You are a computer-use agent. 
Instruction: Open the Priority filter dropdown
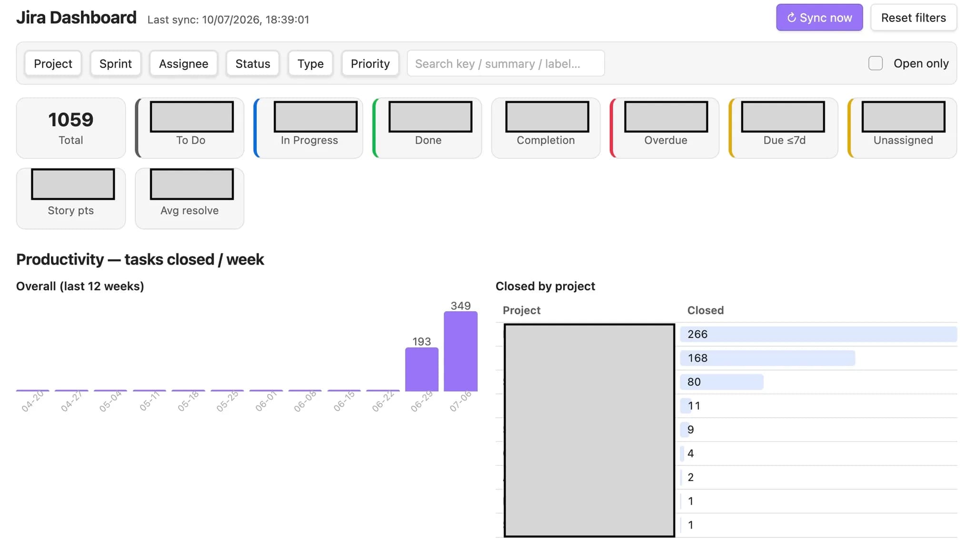[370, 63]
